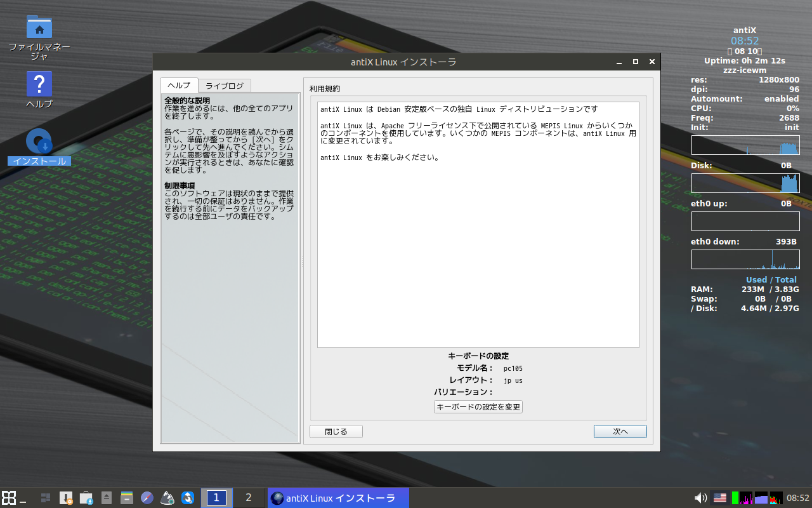Open the blue wrench tools icon
Screen dimensions: 812x508
point(188,498)
